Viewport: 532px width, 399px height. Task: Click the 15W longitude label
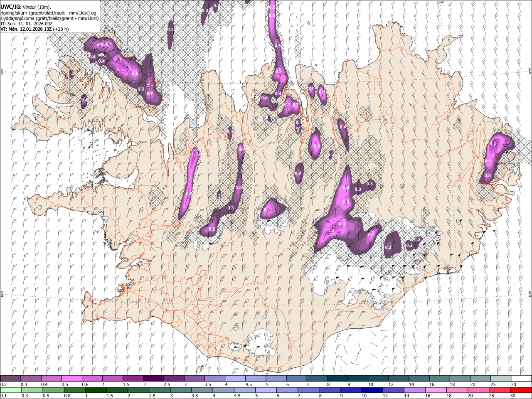(x=440, y=2)
